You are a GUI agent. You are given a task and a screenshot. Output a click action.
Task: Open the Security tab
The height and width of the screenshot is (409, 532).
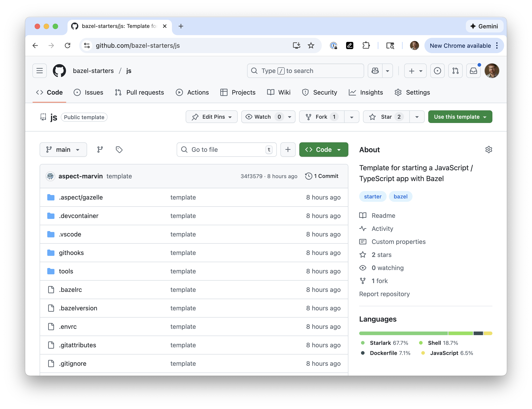click(x=319, y=93)
